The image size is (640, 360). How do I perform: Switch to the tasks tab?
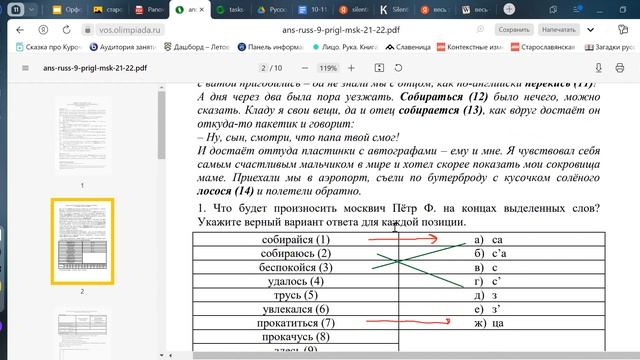[x=231, y=9]
